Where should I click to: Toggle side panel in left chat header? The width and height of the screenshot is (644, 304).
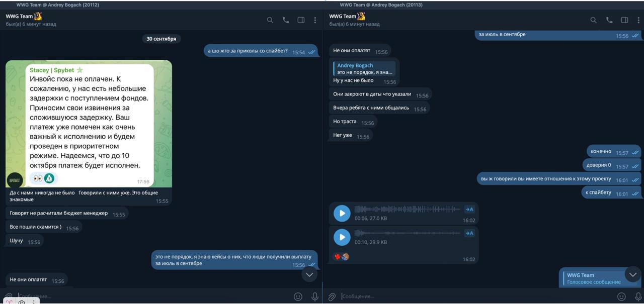pyautogui.click(x=301, y=20)
